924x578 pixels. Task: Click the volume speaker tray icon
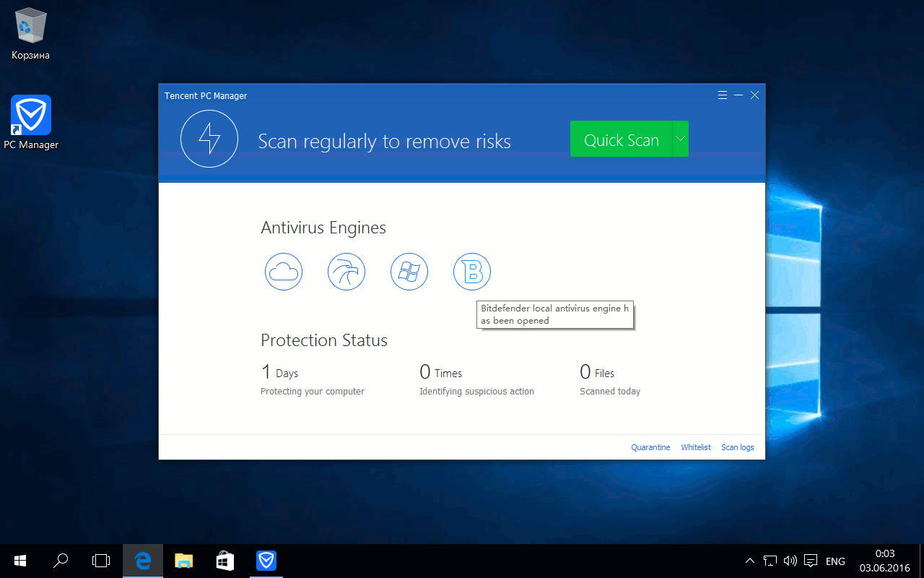click(x=790, y=561)
